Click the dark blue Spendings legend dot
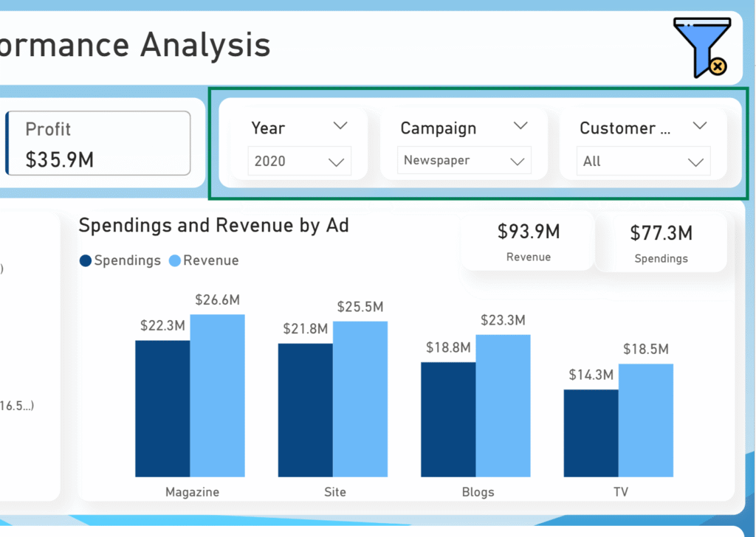756x537 pixels. (86, 260)
